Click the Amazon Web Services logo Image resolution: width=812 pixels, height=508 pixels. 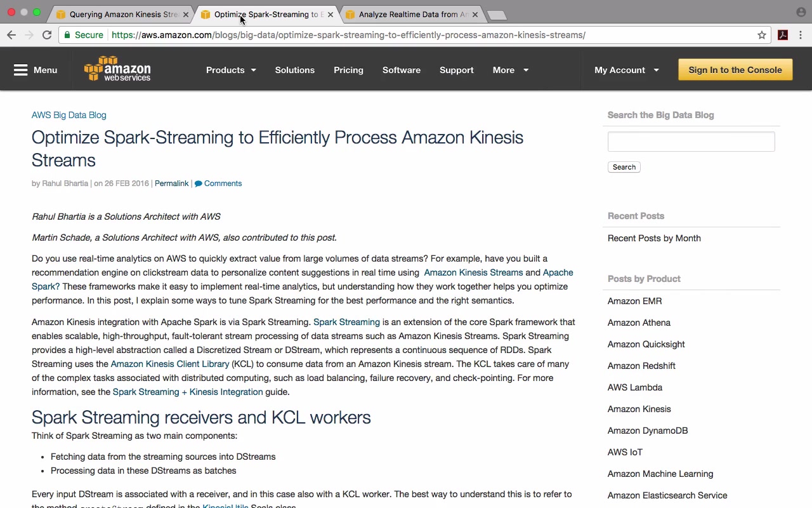(117, 69)
